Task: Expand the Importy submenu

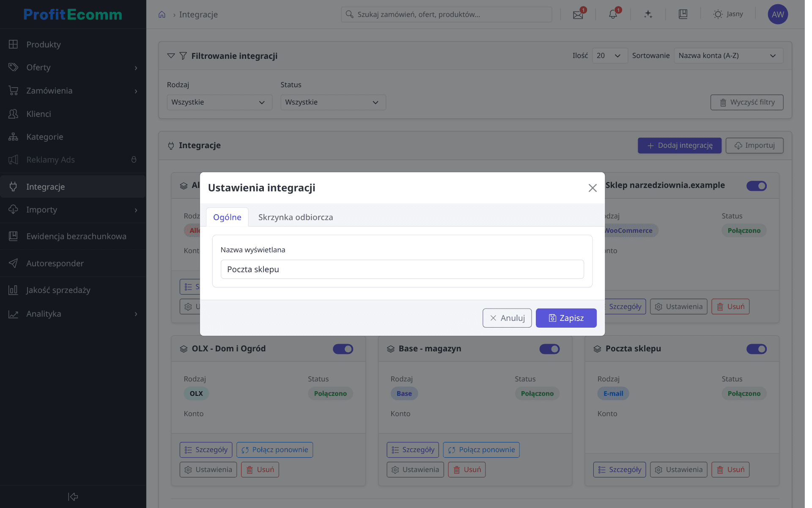Action: click(x=73, y=210)
